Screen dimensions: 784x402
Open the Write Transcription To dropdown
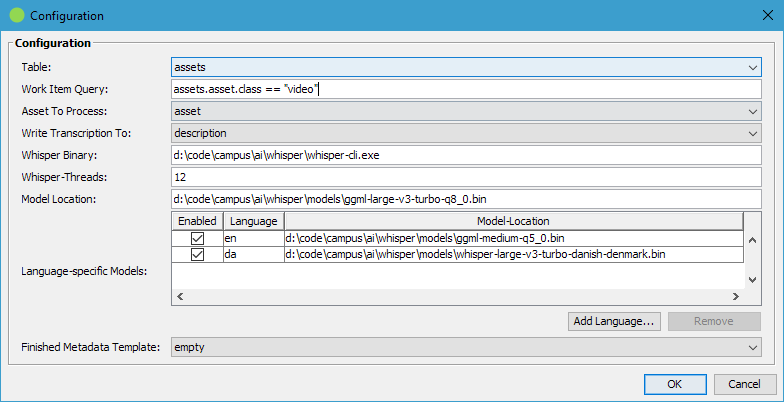[466, 133]
